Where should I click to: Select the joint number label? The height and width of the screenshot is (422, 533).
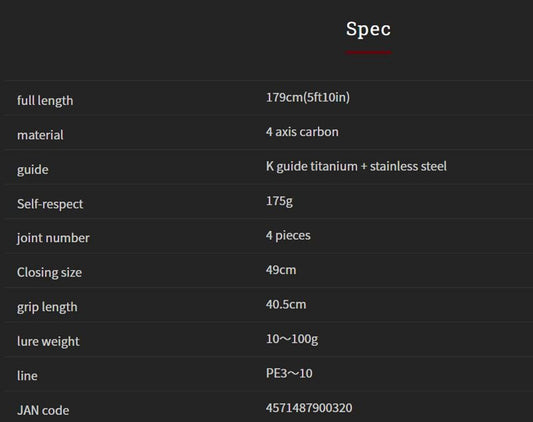[53, 238]
